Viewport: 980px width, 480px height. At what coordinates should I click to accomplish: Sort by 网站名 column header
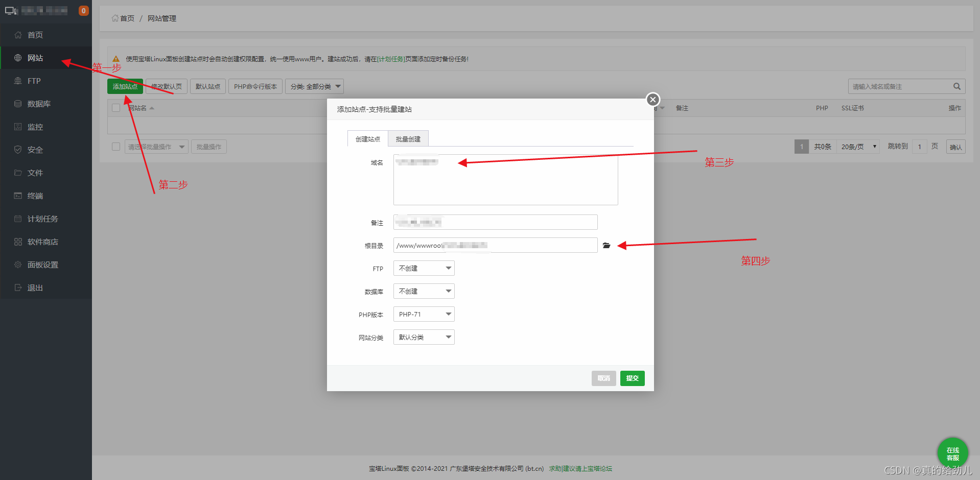tap(141, 108)
